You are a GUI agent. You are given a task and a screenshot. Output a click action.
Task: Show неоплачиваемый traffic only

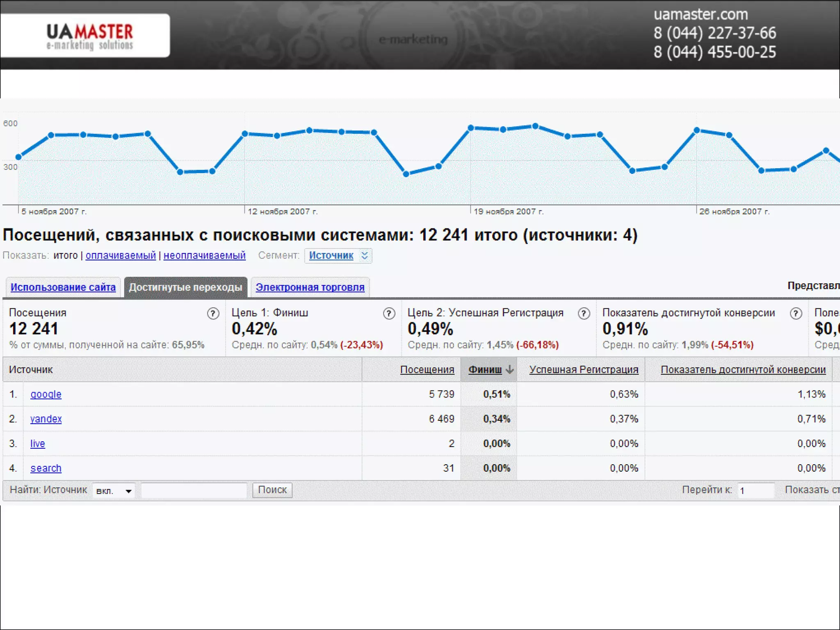click(204, 256)
